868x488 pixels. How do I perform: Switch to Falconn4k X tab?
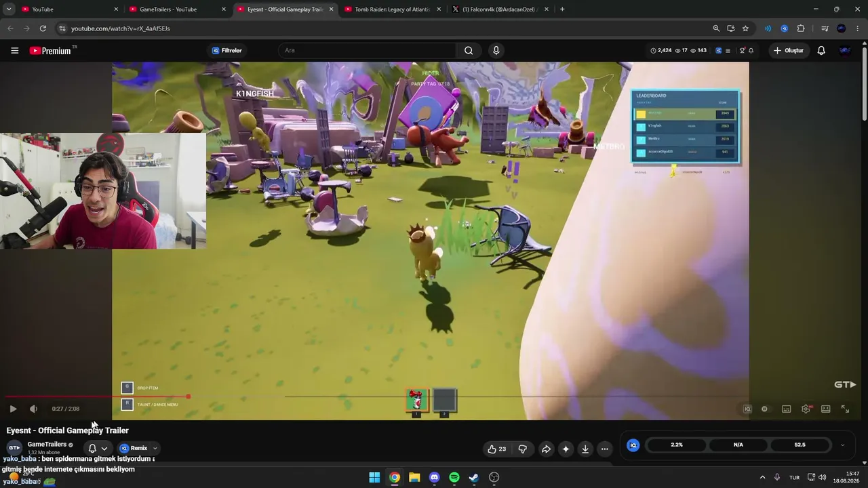(x=500, y=9)
